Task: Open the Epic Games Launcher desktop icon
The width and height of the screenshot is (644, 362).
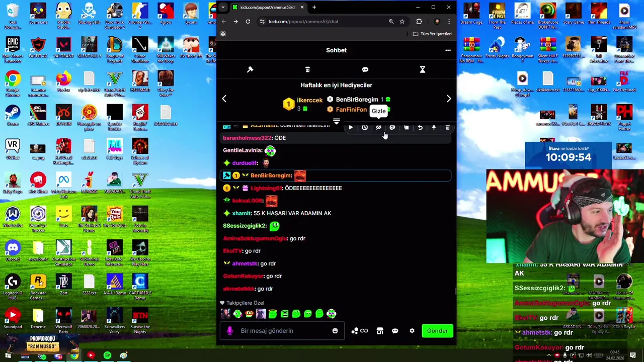Action: [x=13, y=49]
